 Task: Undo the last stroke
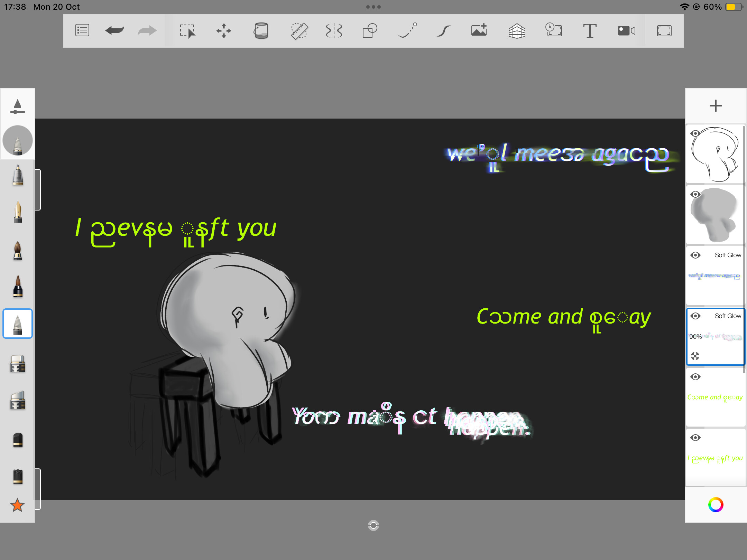click(x=114, y=30)
